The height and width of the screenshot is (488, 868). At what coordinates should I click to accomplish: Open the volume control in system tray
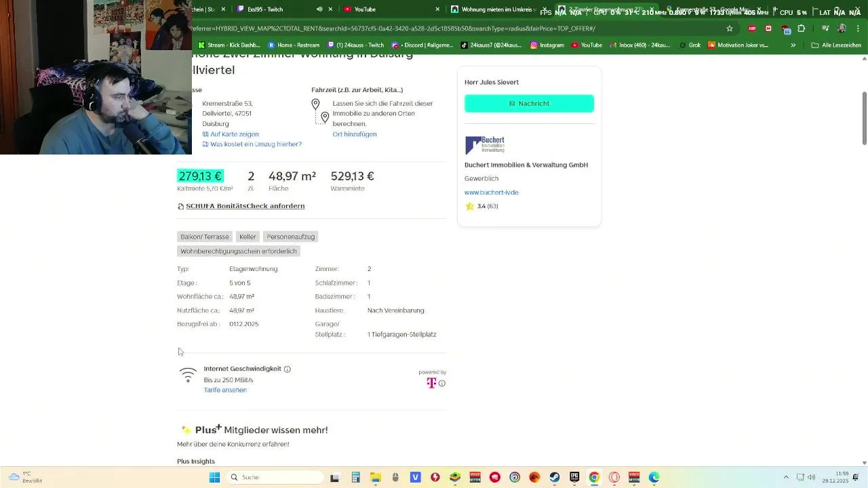coord(811,477)
